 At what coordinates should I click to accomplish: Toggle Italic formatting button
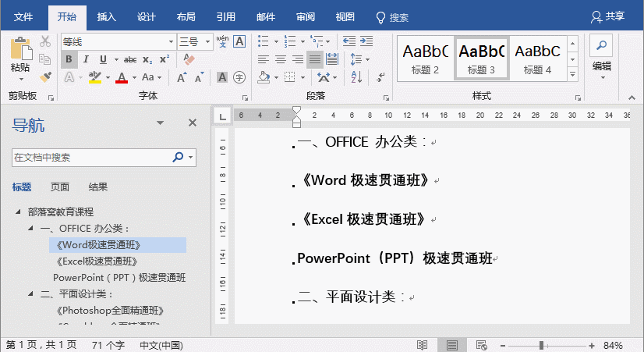pos(86,59)
